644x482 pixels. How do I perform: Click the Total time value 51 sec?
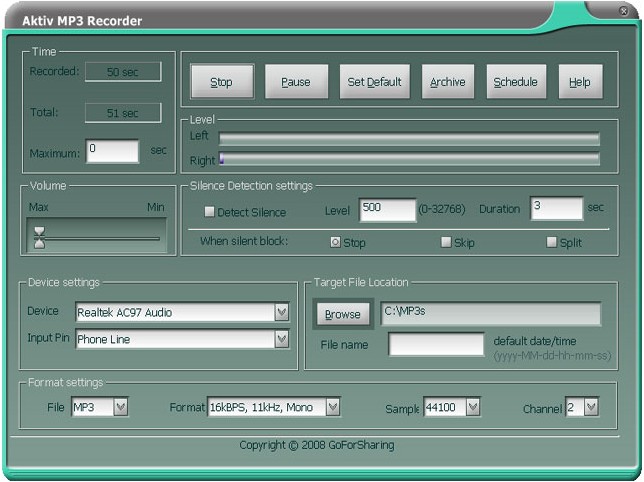point(123,113)
